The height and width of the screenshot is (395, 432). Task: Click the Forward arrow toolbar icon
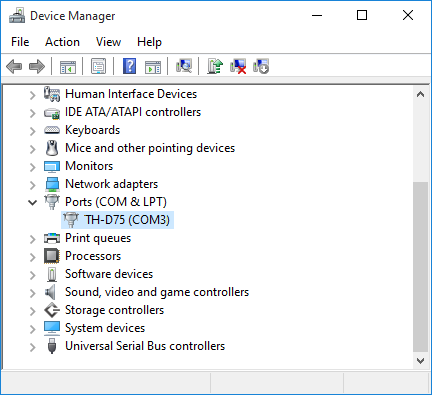point(37,66)
